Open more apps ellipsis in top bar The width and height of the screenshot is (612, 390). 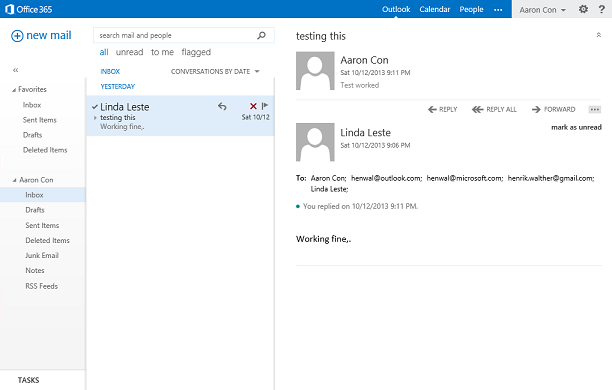coord(498,10)
